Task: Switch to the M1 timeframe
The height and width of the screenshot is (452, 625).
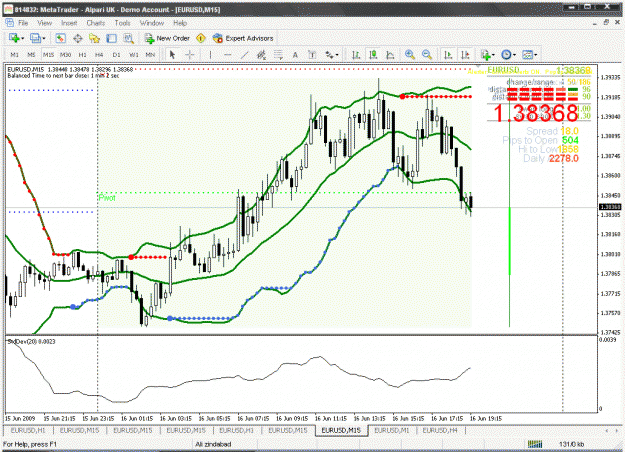Action: pyautogui.click(x=14, y=55)
